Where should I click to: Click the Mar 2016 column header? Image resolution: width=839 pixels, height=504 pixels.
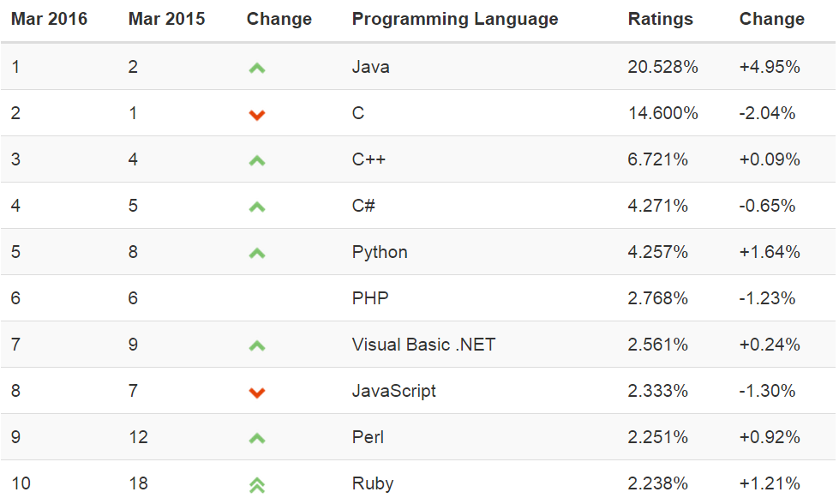(x=49, y=19)
